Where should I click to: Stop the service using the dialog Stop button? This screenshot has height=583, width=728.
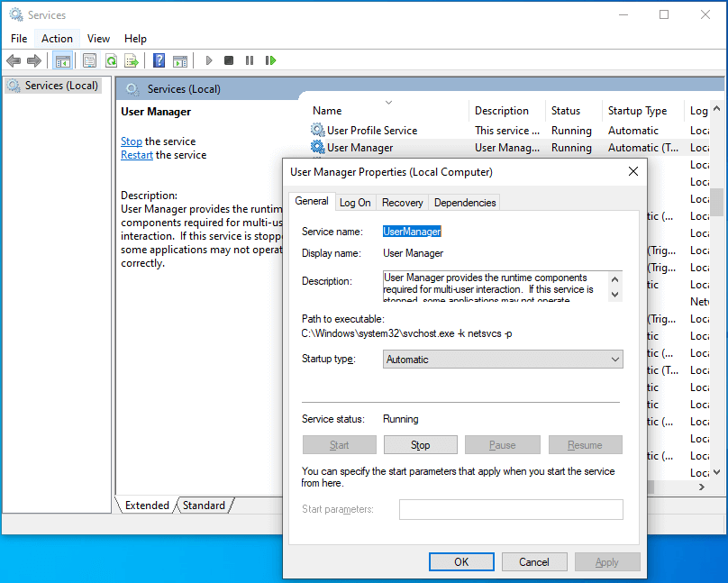[x=420, y=444]
